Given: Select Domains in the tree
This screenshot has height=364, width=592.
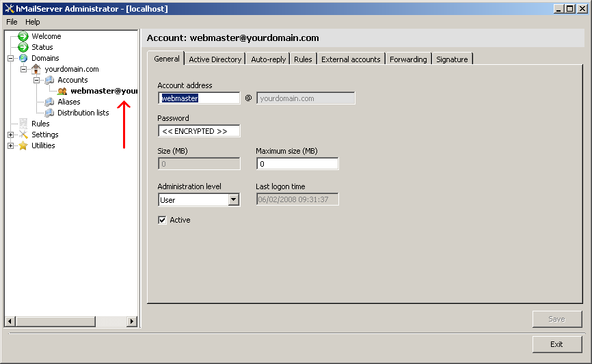Looking at the screenshot, I should [x=45, y=58].
